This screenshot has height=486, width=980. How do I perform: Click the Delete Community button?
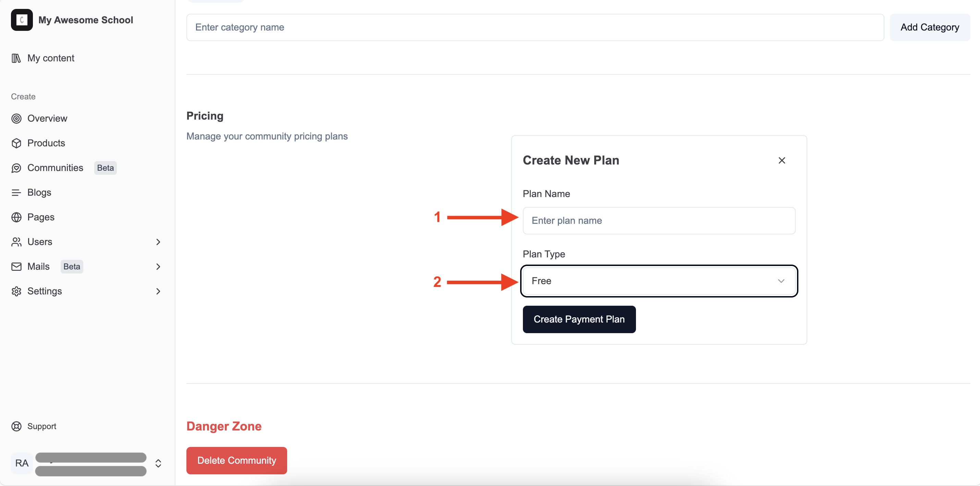click(x=237, y=460)
